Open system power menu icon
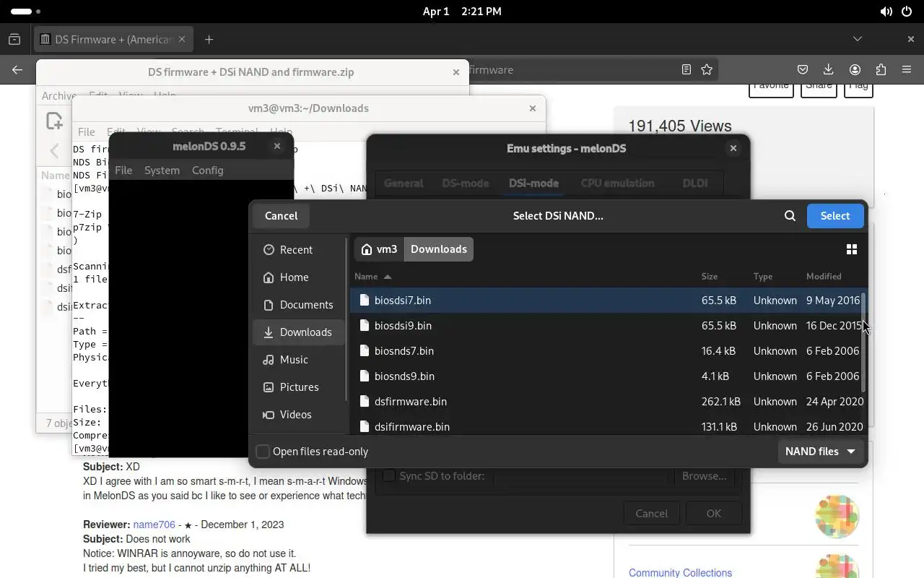This screenshot has width=924, height=578. [907, 12]
